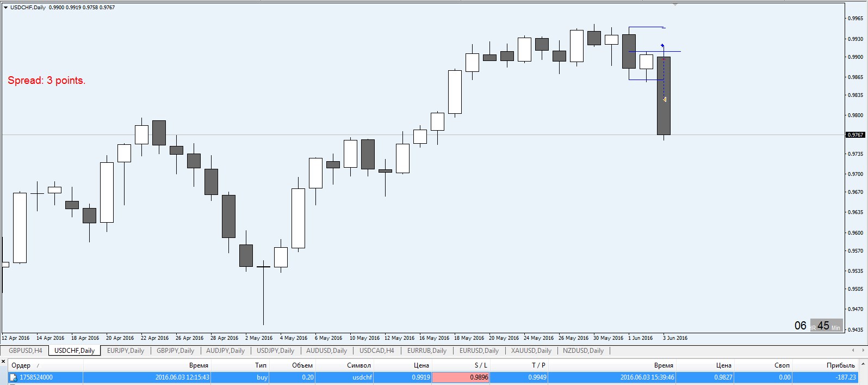Screen dimensions: 868x385
Task: Open the XAUUSD,Daily chart tab
Action: point(531,351)
